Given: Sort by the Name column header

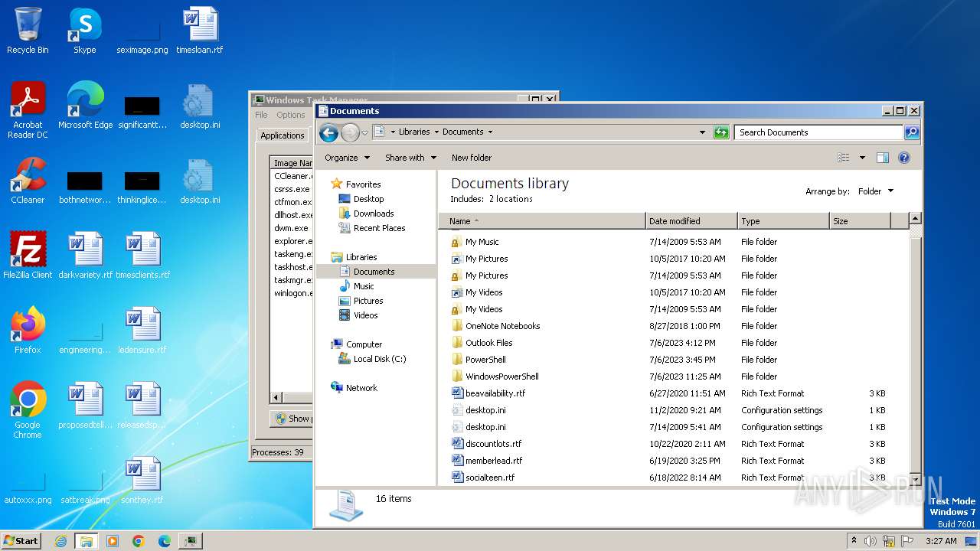Looking at the screenshot, I should click(542, 221).
